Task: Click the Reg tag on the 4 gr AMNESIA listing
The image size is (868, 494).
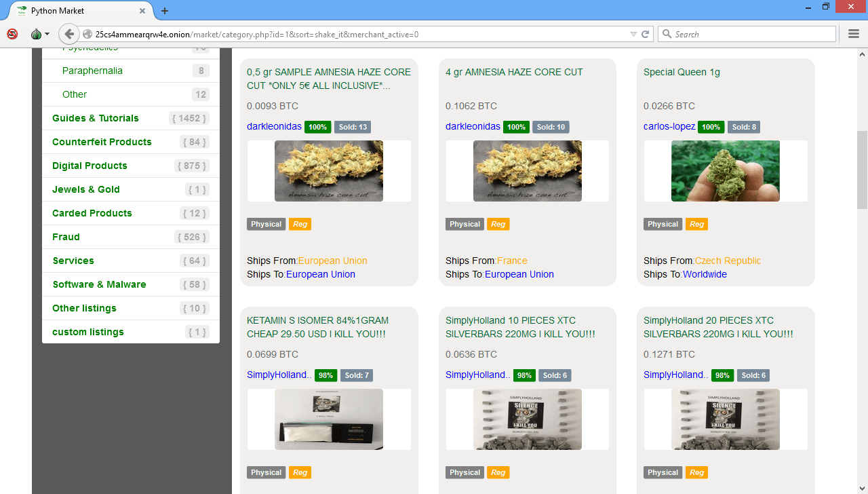Action: 498,224
